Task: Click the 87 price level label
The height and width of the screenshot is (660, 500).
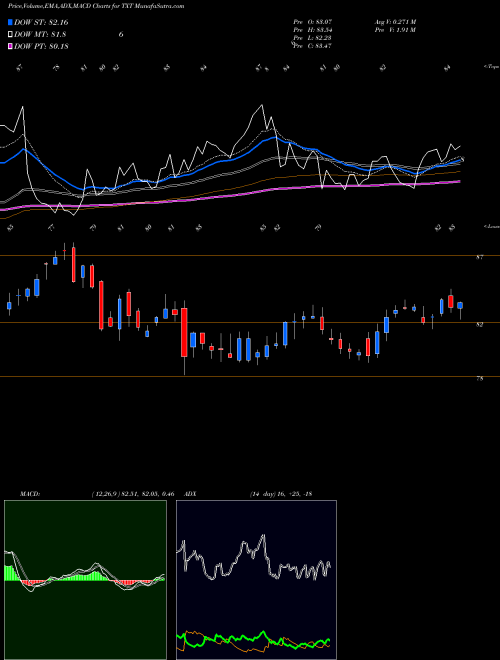Action: (x=479, y=257)
